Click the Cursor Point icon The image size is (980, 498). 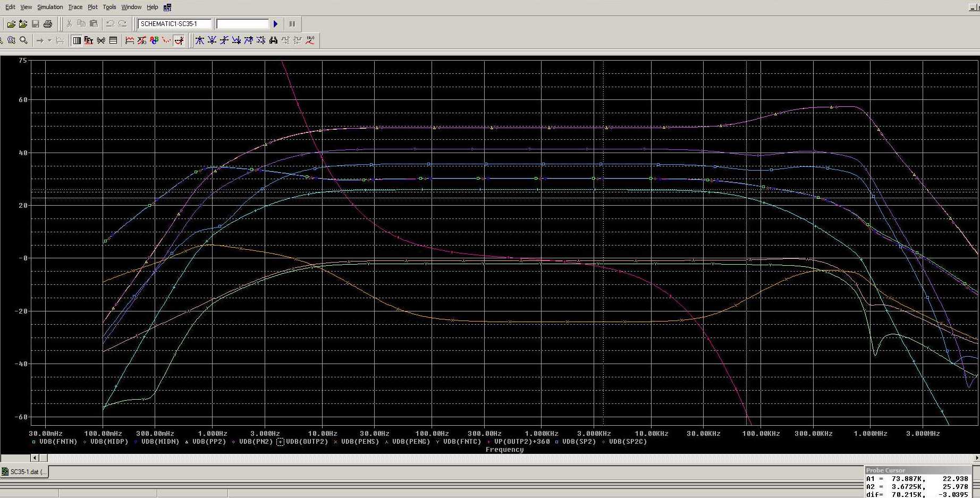click(x=260, y=40)
